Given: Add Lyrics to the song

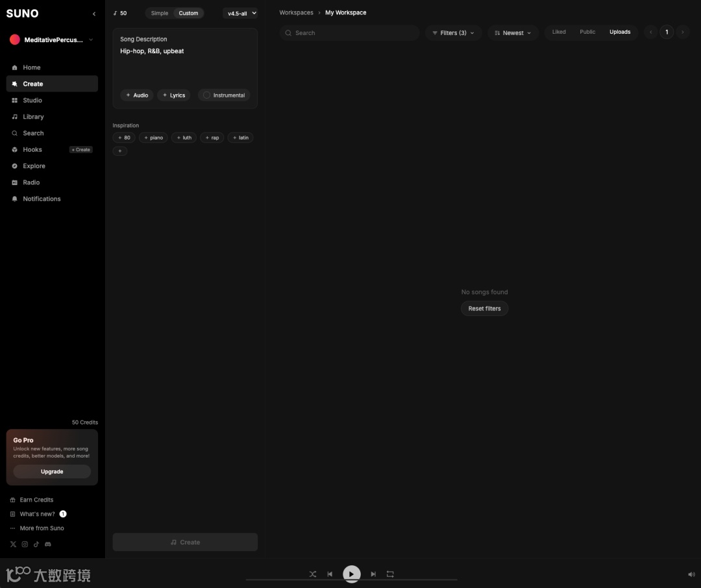Looking at the screenshot, I should coord(174,95).
